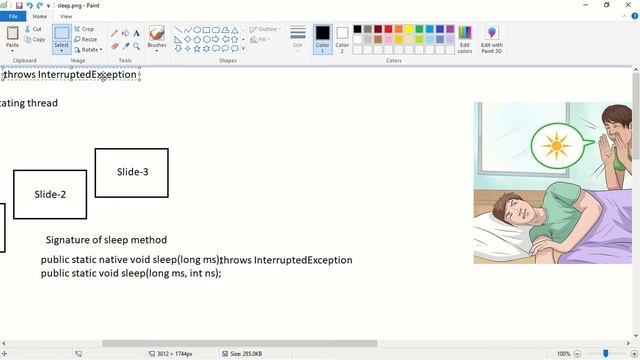The image size is (640, 360).
Task: Expand the Shapes gallery more arrow
Action: pyautogui.click(x=244, y=49)
